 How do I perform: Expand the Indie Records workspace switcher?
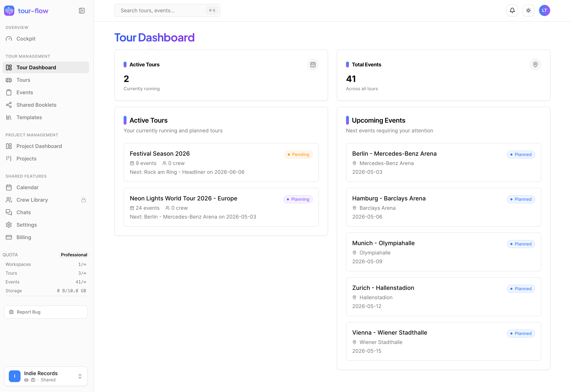80,376
